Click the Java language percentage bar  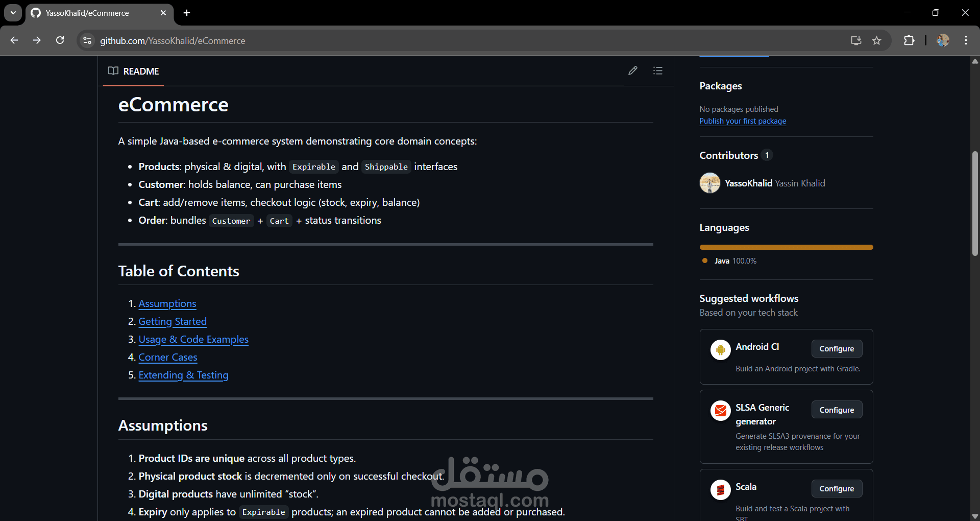click(x=786, y=247)
